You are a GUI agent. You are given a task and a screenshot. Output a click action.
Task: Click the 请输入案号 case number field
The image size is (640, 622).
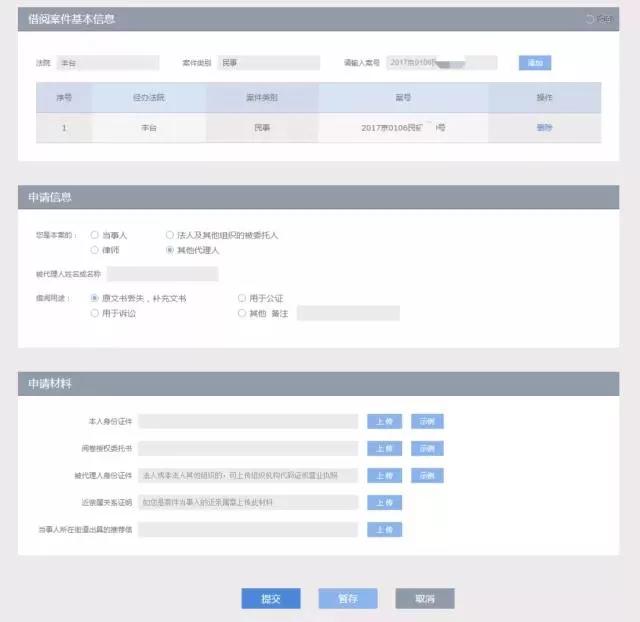[442, 62]
